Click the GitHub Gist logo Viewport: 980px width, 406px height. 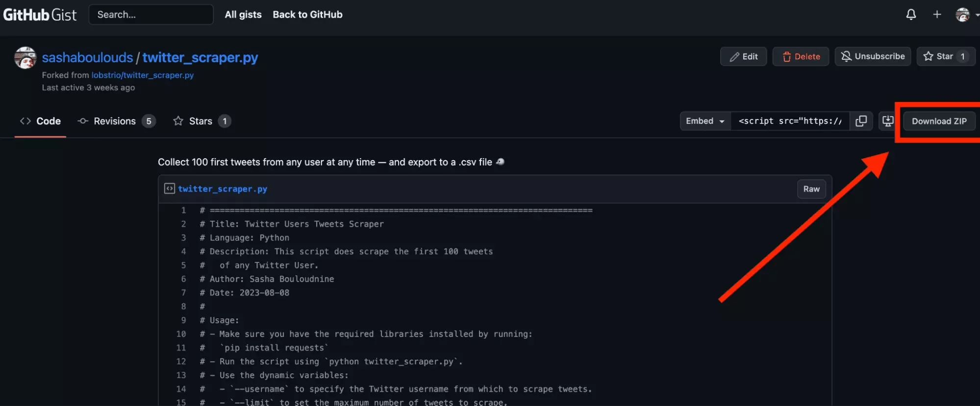40,15
